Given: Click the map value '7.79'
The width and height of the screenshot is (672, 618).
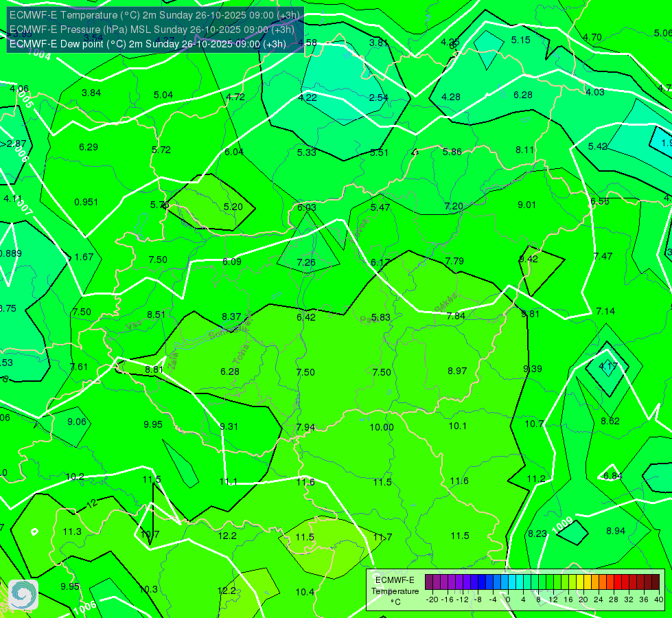Looking at the screenshot, I should 454,261.
